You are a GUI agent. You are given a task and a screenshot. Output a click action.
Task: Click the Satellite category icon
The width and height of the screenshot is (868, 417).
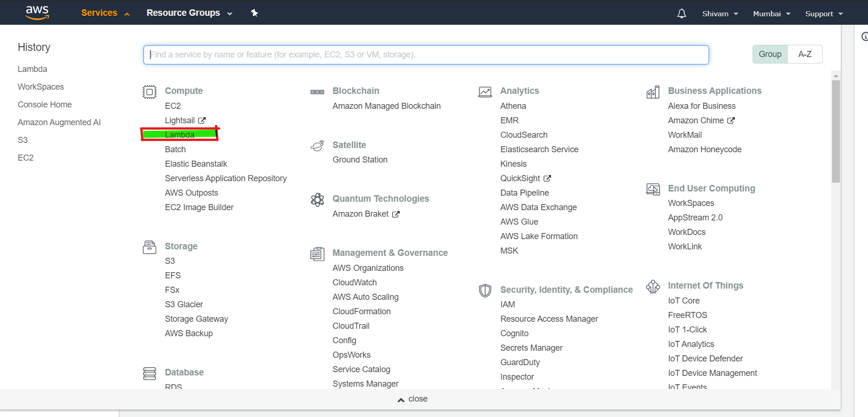(x=317, y=146)
